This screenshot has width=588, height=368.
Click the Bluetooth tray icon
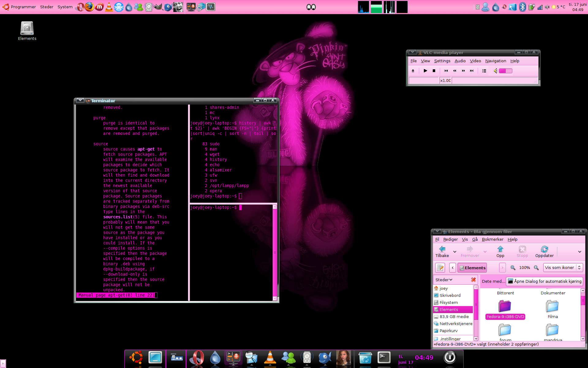tap(522, 7)
